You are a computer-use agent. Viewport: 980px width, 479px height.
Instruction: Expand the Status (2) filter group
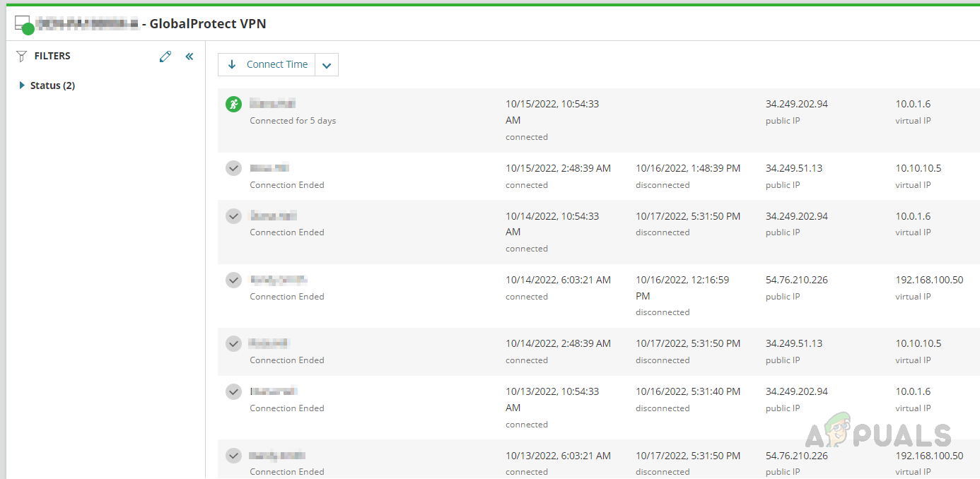point(48,85)
